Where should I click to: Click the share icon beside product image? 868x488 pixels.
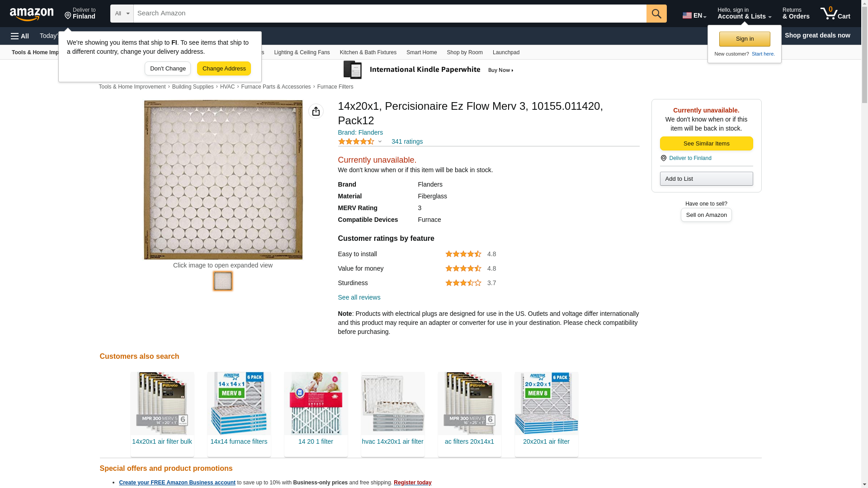[x=316, y=111]
